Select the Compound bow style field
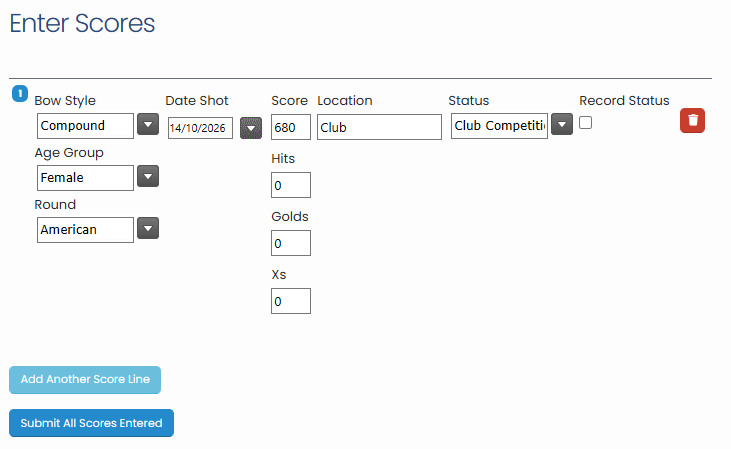Viewport: 731px width, 449px height. [85, 126]
